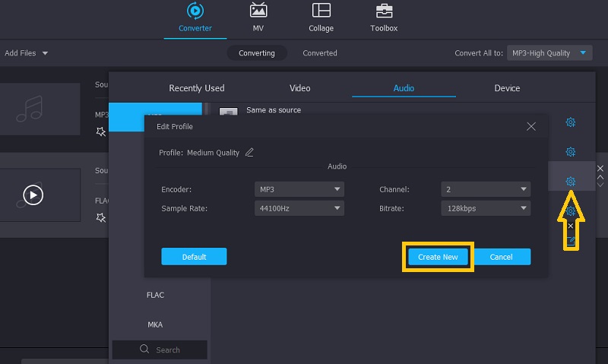The width and height of the screenshot is (608, 364).
Task: Open the Toolbox module icon
Action: [x=384, y=11]
